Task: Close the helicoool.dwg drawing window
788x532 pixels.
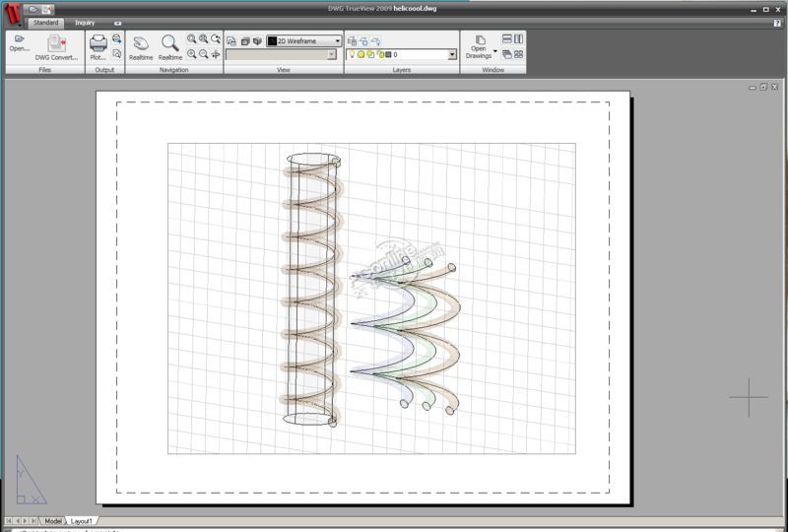Action: (x=774, y=87)
